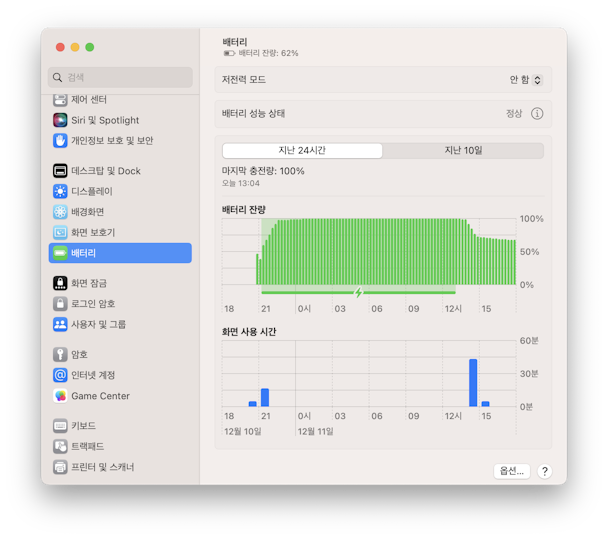This screenshot has width=608, height=539.
Task: Click the 오늘 13:04 timestamp
Action: [241, 183]
